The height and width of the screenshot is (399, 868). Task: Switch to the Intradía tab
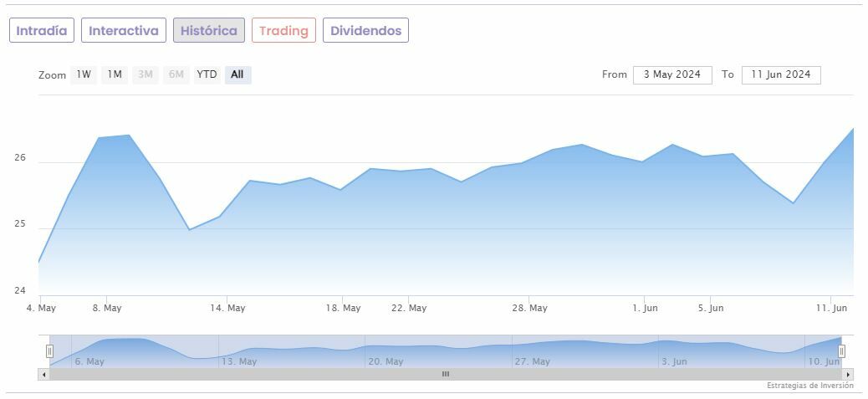pos(42,31)
